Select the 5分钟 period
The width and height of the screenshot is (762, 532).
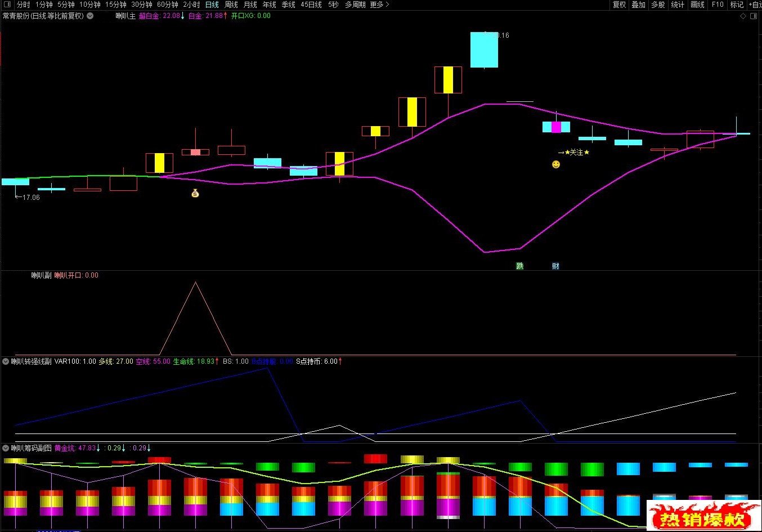point(66,5)
